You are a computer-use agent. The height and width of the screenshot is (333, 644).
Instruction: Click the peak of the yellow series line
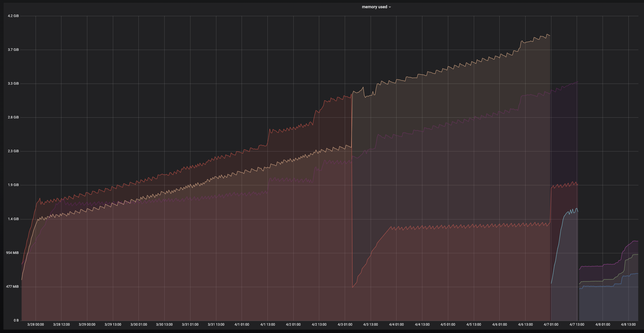pyautogui.click(x=547, y=35)
